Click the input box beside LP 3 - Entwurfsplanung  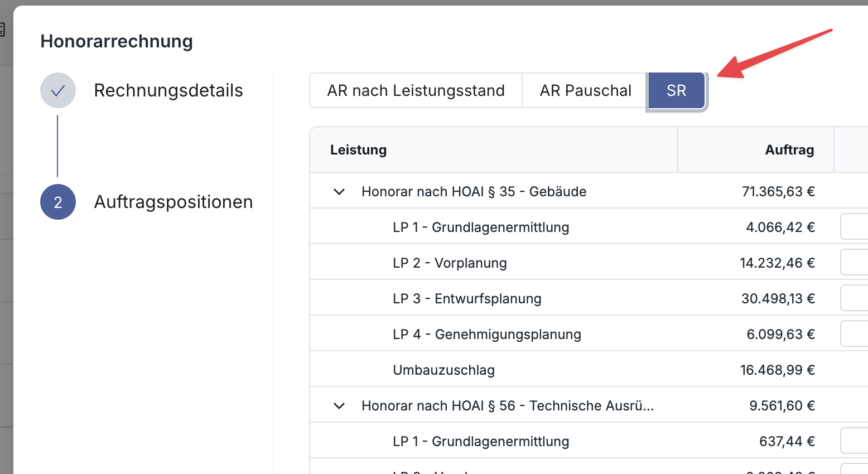(854, 298)
